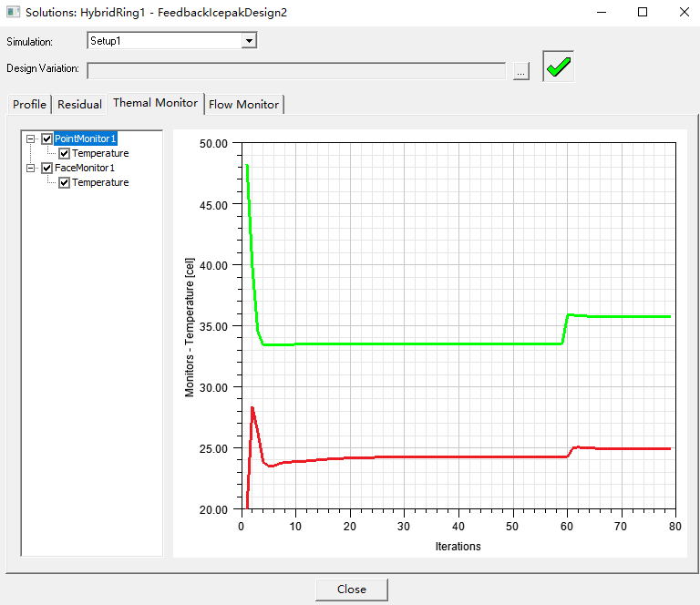
Task: Click the ellipsis button beside Design Variation
Action: [520, 71]
